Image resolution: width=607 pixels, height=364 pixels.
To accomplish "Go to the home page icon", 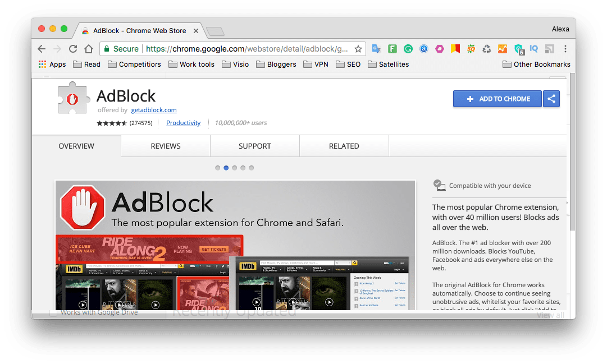I will (89, 49).
